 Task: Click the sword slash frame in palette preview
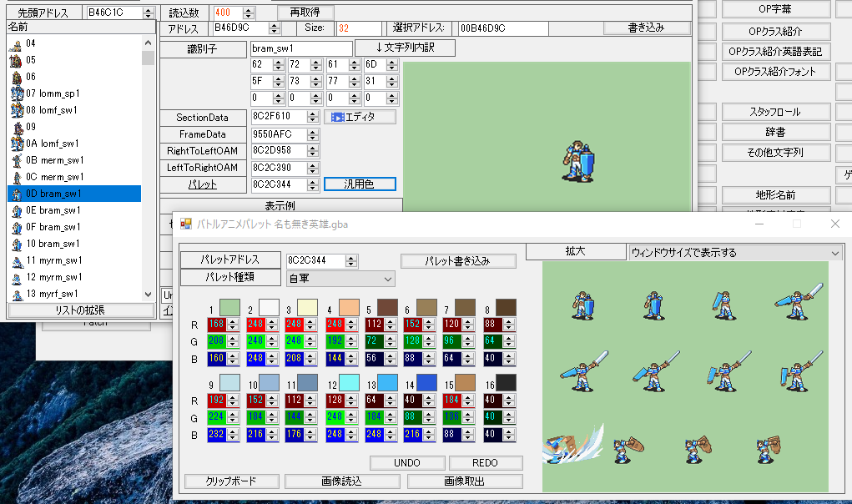coord(573,446)
